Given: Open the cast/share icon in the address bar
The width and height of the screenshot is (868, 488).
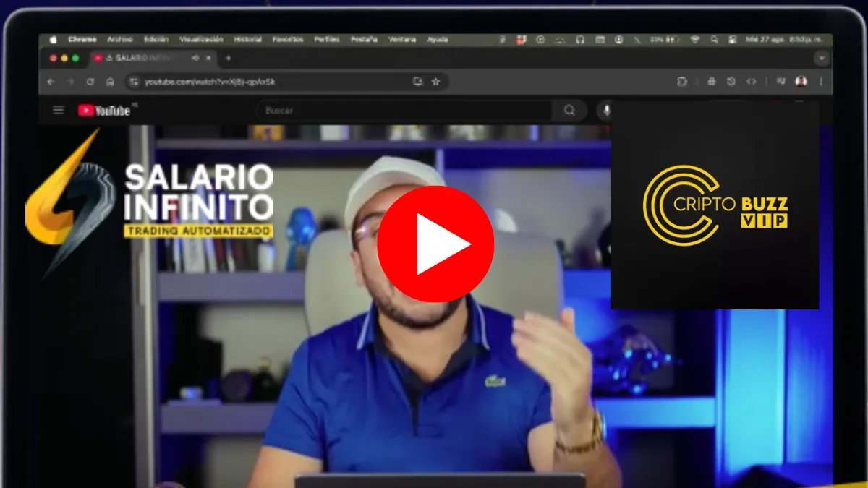Looking at the screenshot, I should click(x=417, y=82).
